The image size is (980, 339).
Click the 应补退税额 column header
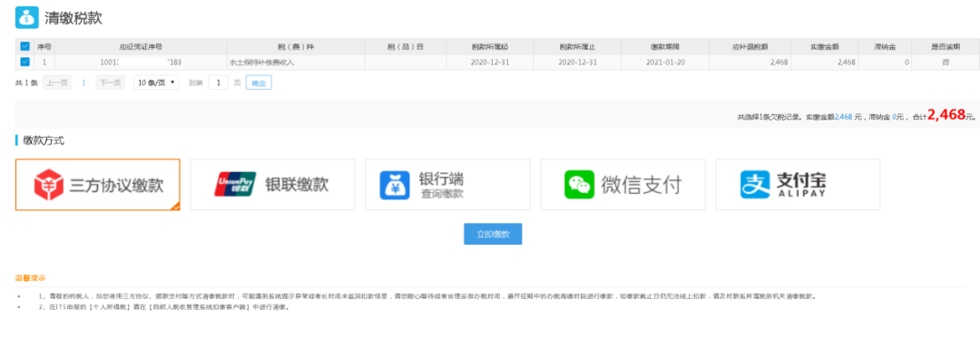(x=750, y=47)
